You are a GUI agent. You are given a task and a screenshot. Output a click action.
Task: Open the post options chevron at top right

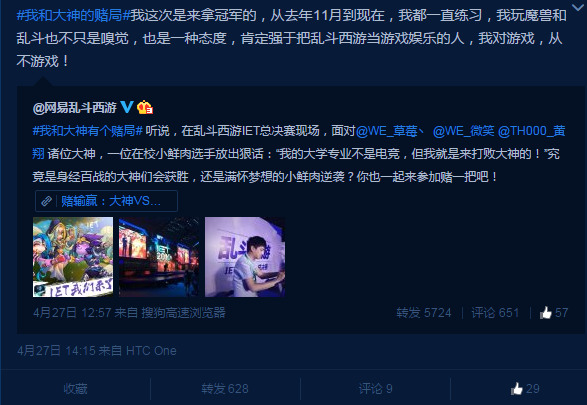578,6
